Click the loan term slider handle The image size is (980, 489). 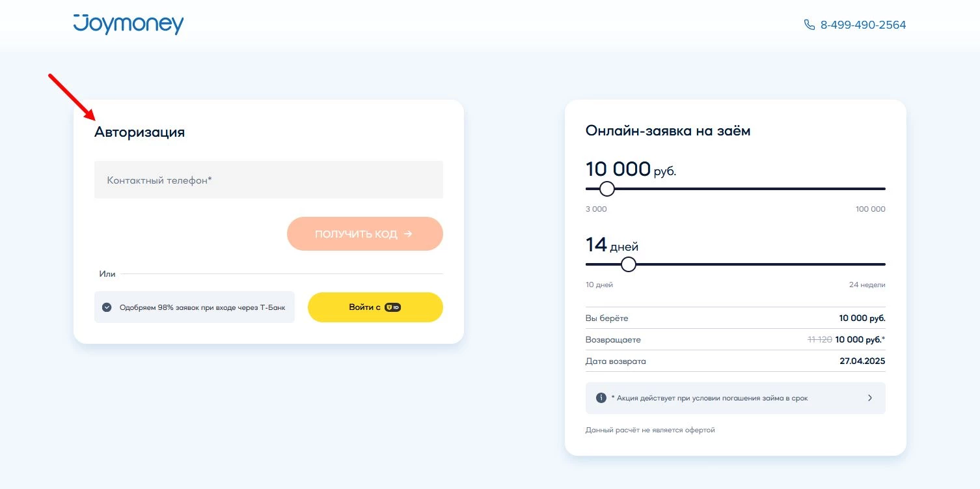click(628, 264)
